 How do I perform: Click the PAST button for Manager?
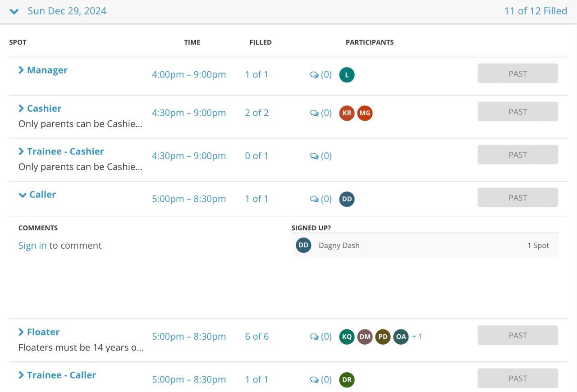point(517,73)
